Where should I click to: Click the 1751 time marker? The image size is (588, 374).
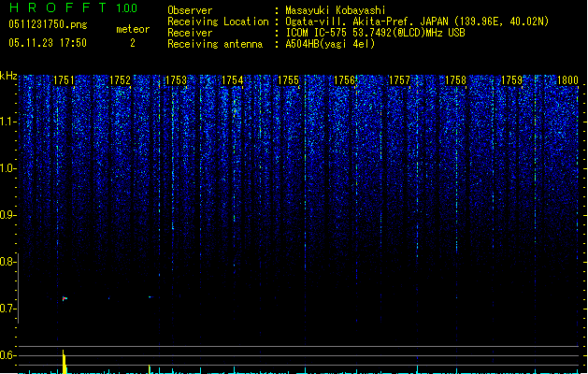pos(65,81)
